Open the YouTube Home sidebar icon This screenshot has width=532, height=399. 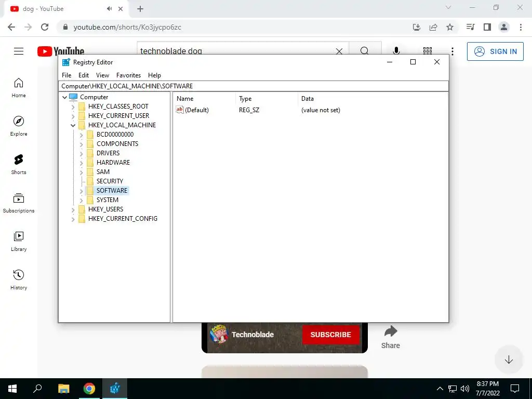18,83
